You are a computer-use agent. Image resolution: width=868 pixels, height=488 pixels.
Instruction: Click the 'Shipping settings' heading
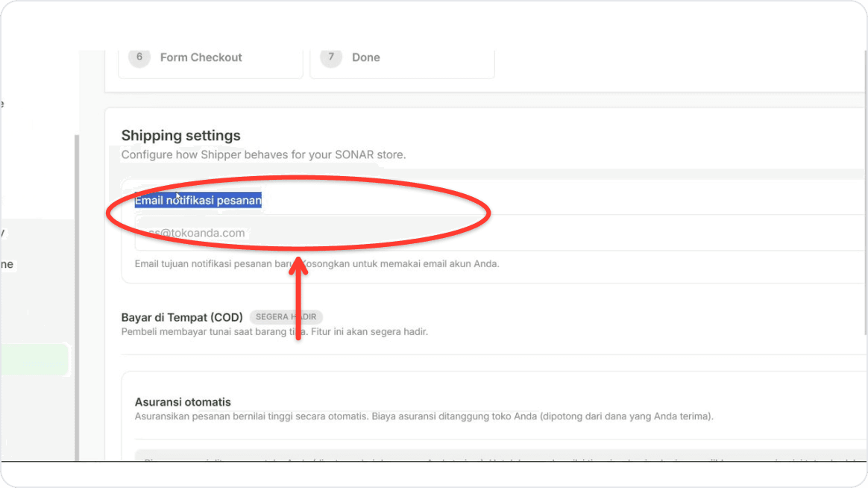(181, 136)
